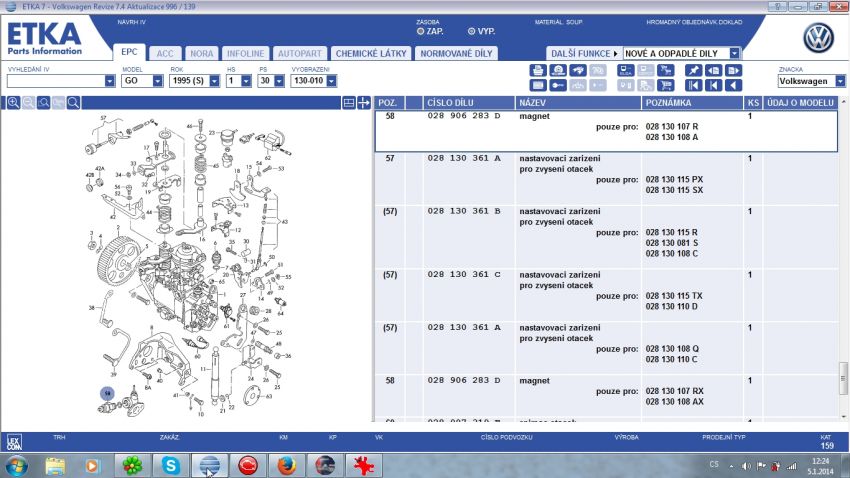Open Skype from the taskbar
The image size is (850, 478).
pyautogui.click(x=171, y=466)
